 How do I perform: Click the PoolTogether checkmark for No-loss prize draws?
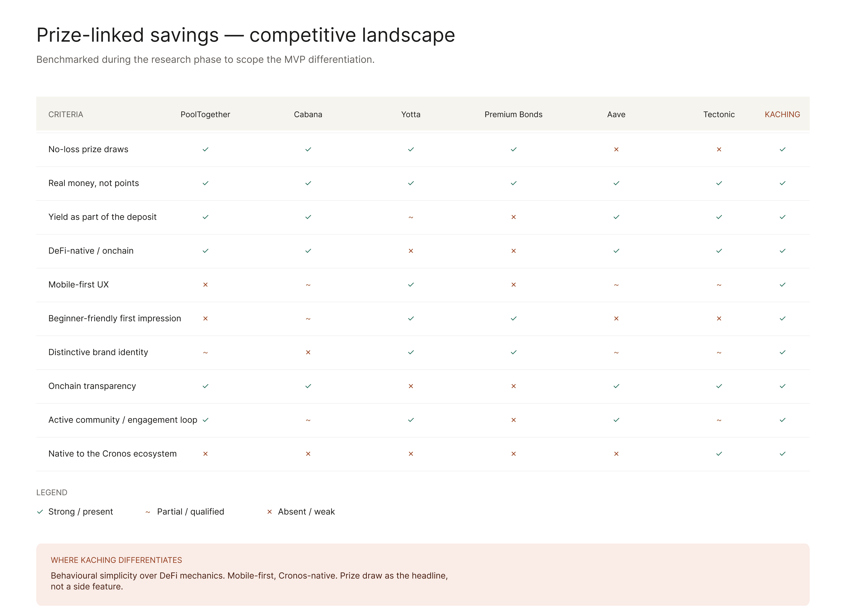[205, 150]
